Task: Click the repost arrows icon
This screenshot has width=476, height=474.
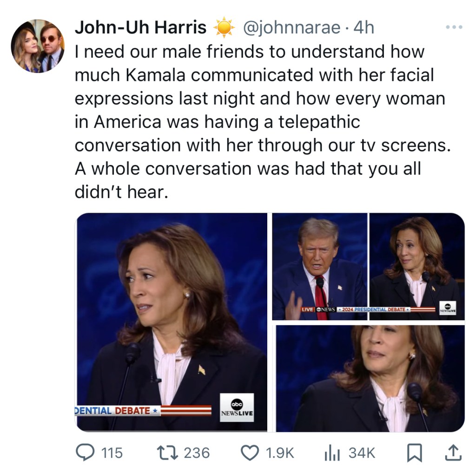Action: coord(168,452)
